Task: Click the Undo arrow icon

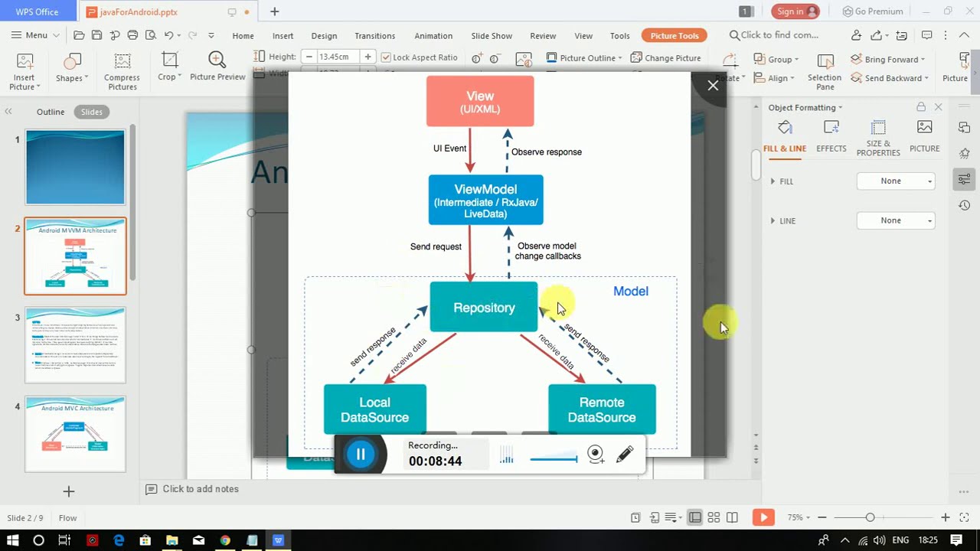Action: coord(168,35)
